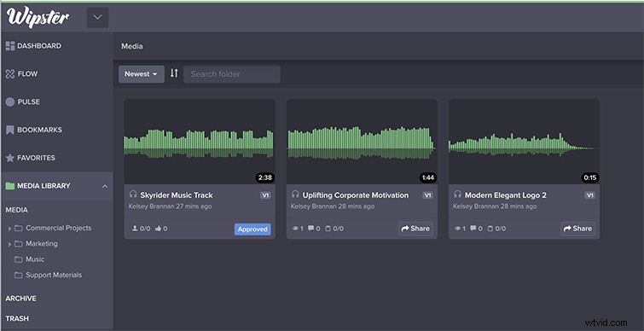This screenshot has height=331, width=644.
Task: Click the comments icon on Modern Elegant card
Action: pos(474,229)
